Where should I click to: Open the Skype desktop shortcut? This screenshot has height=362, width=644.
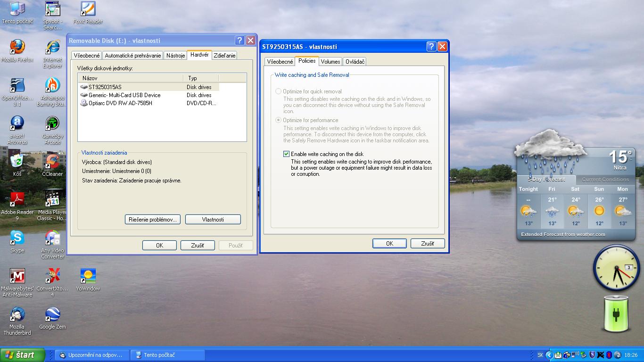coord(17,239)
